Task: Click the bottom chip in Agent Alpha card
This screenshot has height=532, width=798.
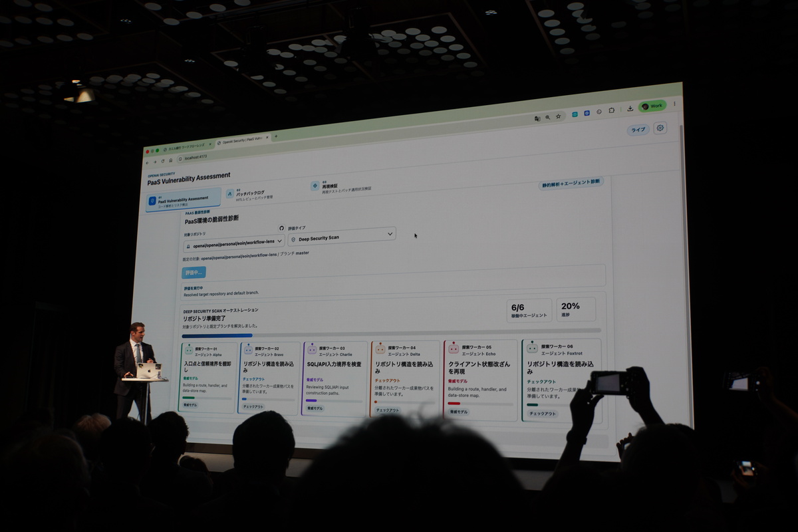Action: pyautogui.click(x=190, y=405)
